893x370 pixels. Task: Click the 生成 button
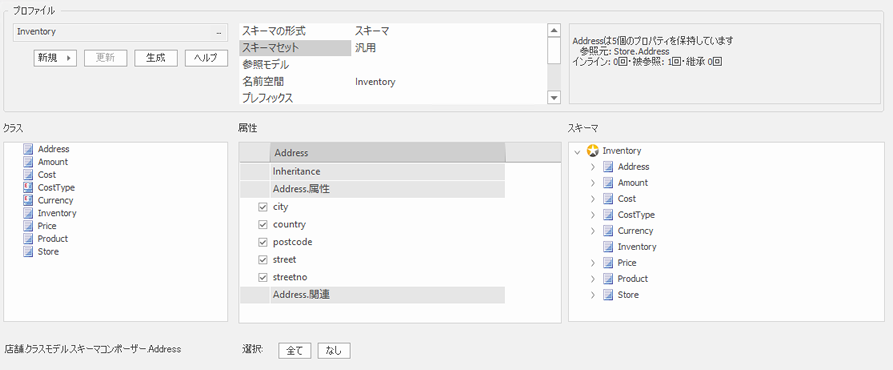(156, 58)
